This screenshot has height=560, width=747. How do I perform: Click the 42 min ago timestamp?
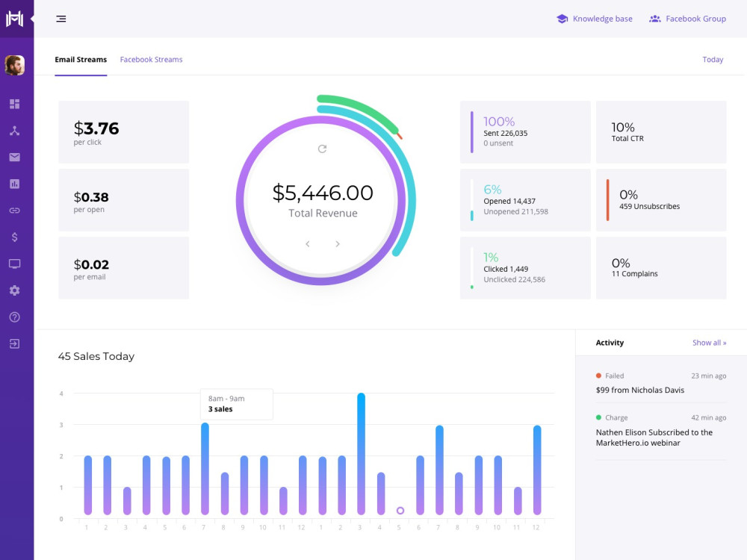point(709,417)
